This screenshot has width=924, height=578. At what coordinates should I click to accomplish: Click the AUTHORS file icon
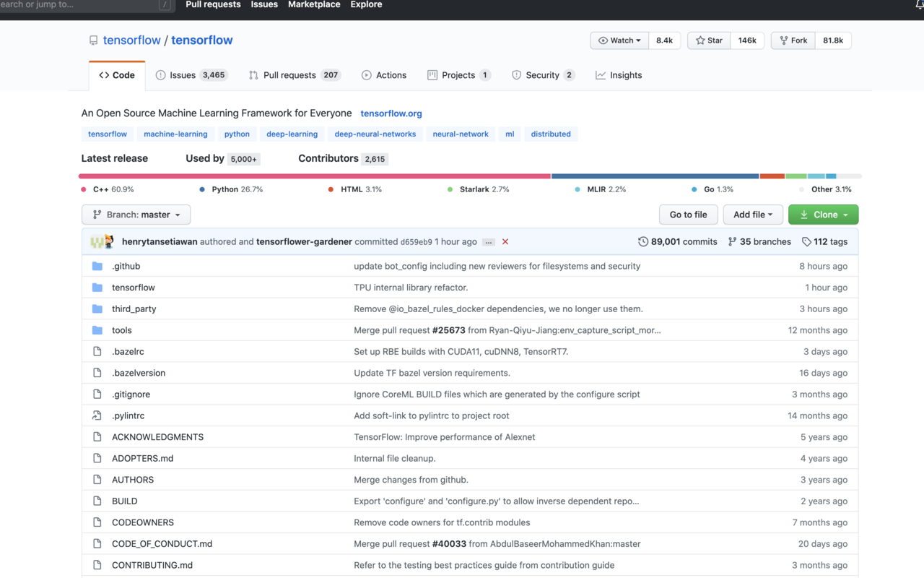97,480
